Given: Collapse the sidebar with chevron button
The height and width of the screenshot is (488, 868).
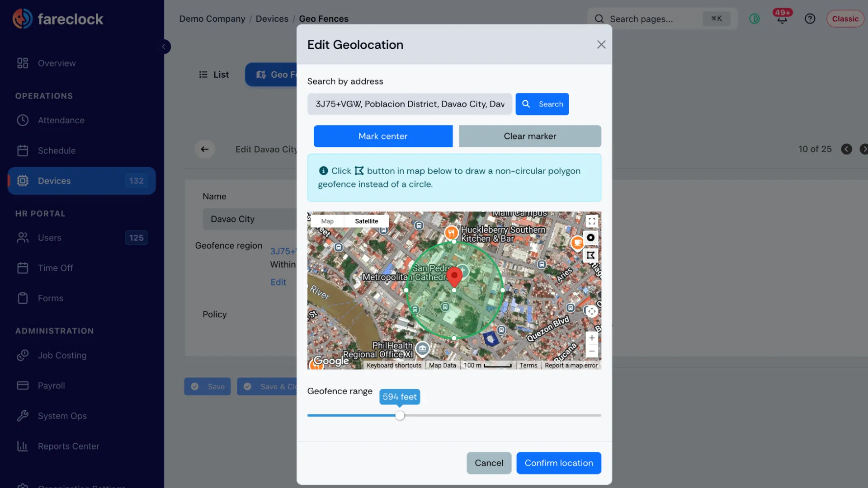Looking at the screenshot, I should (164, 47).
